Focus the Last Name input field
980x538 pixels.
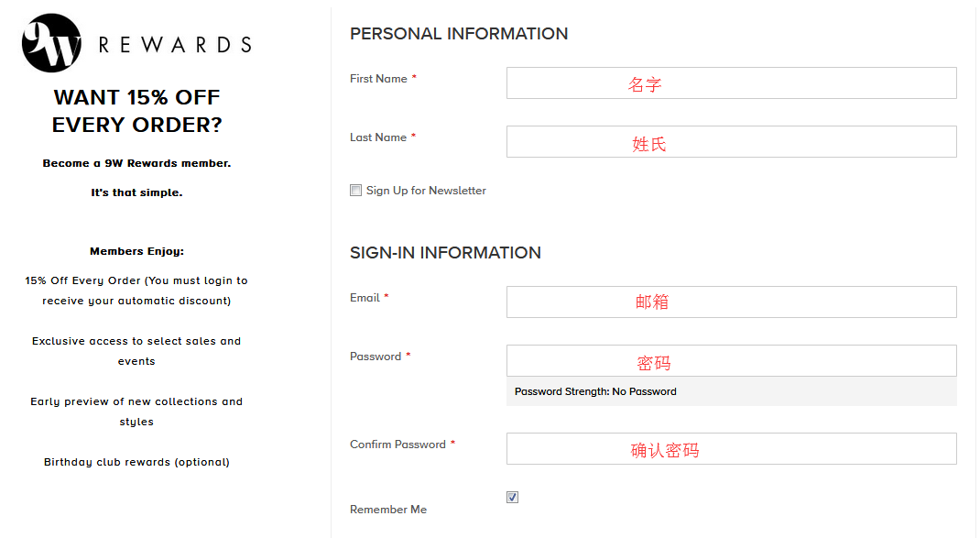pyautogui.click(x=731, y=142)
